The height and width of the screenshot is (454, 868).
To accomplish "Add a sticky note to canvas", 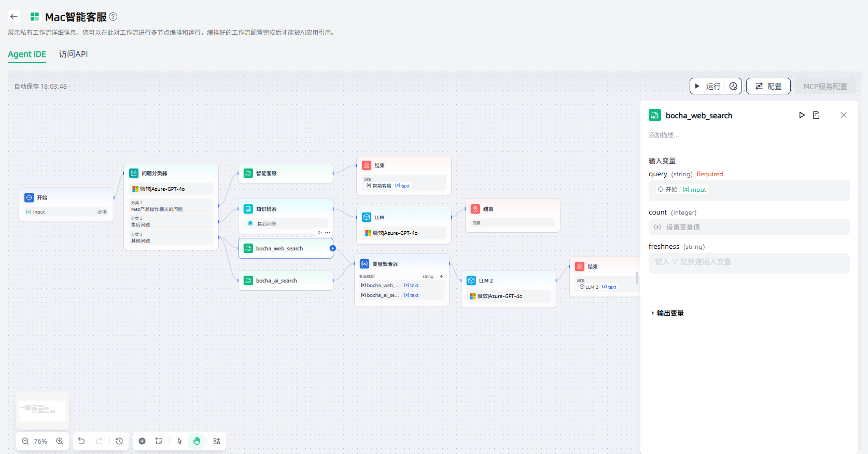I will click(159, 441).
